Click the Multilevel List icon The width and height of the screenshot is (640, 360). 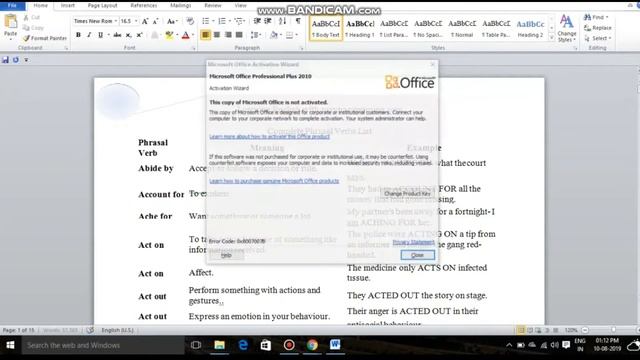(238, 21)
